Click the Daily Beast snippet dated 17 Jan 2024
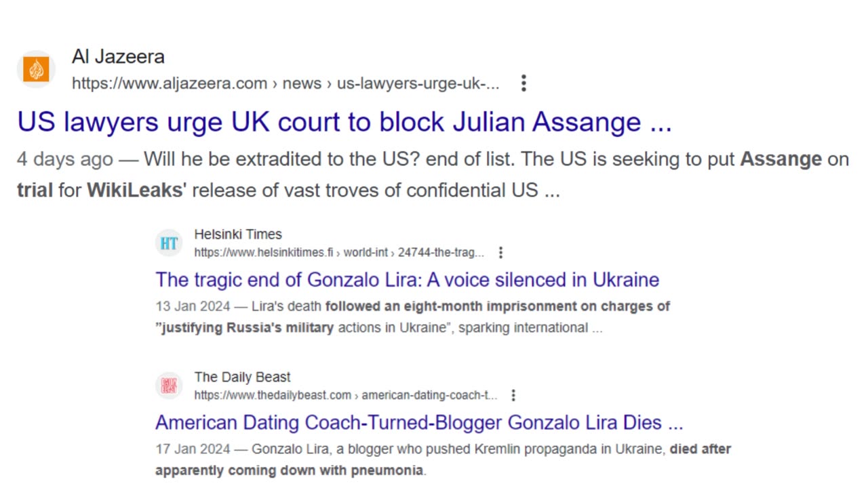The image size is (868, 488). [x=443, y=460]
